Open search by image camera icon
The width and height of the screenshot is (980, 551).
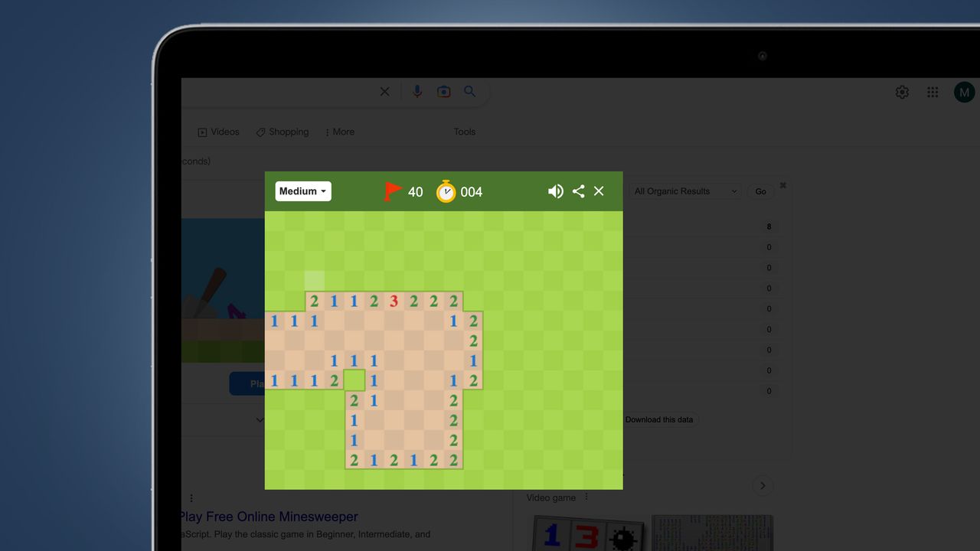point(443,92)
